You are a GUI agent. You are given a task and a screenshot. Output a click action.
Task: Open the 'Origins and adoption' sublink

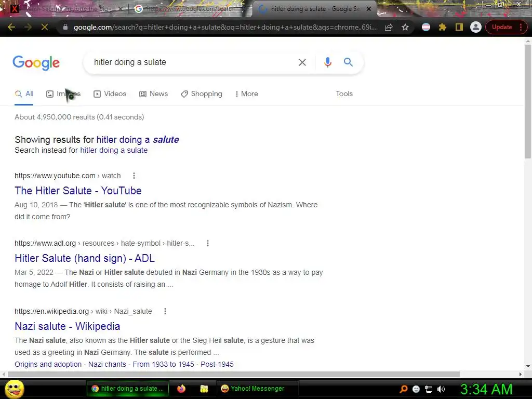pyautogui.click(x=48, y=364)
